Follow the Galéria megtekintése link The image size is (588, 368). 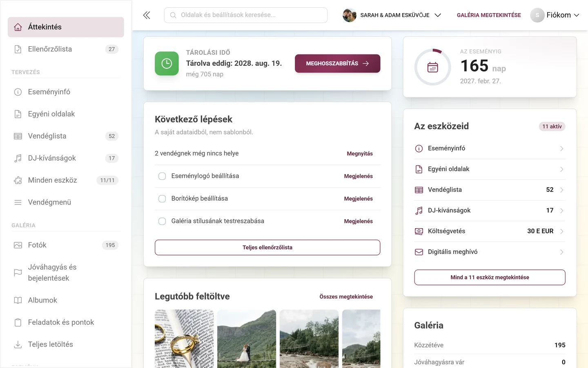tap(489, 15)
